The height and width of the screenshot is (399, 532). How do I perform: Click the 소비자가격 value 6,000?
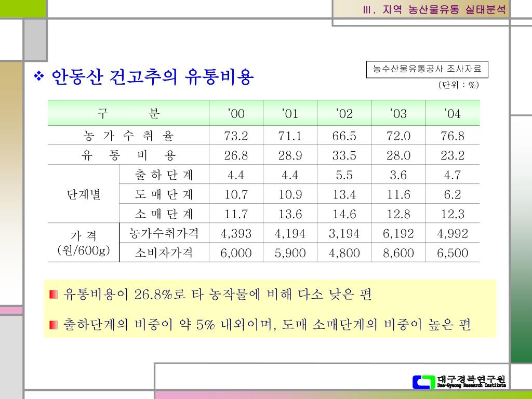pyautogui.click(x=236, y=253)
